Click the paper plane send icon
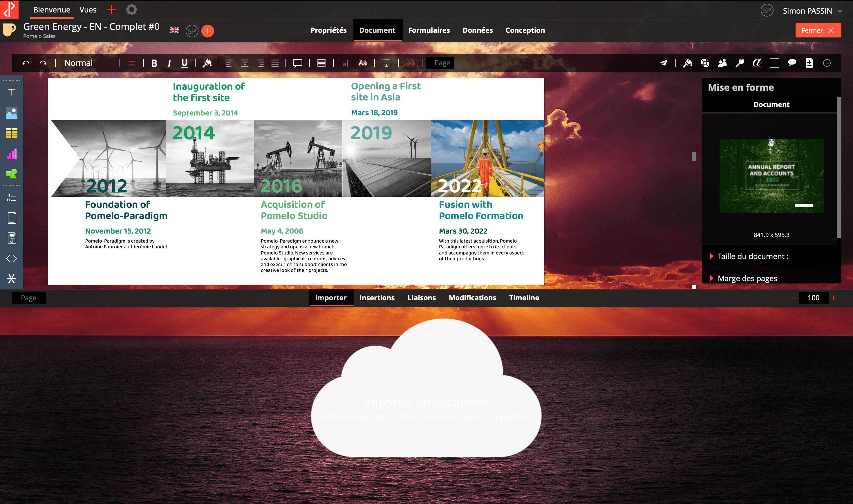Image resolution: width=853 pixels, height=504 pixels. point(664,63)
